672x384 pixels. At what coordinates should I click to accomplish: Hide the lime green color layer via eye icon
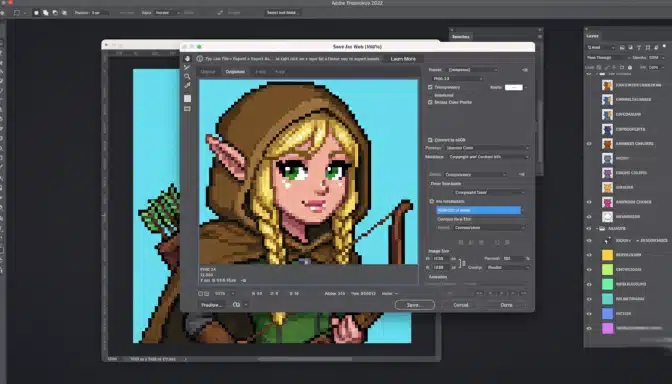(589, 270)
